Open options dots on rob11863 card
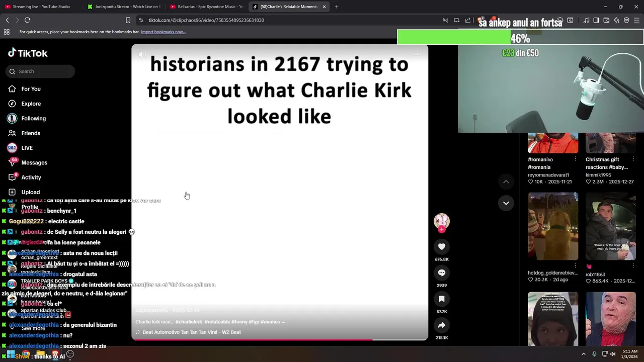 [x=633, y=265]
